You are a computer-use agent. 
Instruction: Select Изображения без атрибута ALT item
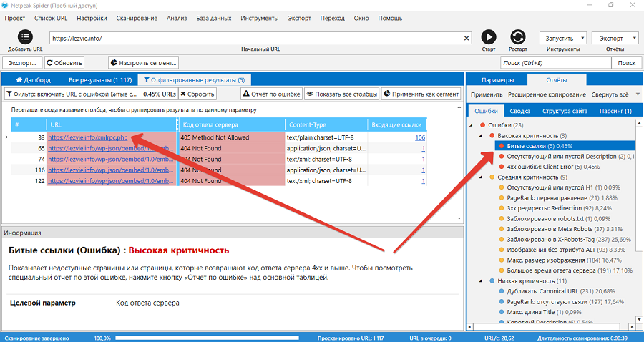(x=567, y=250)
